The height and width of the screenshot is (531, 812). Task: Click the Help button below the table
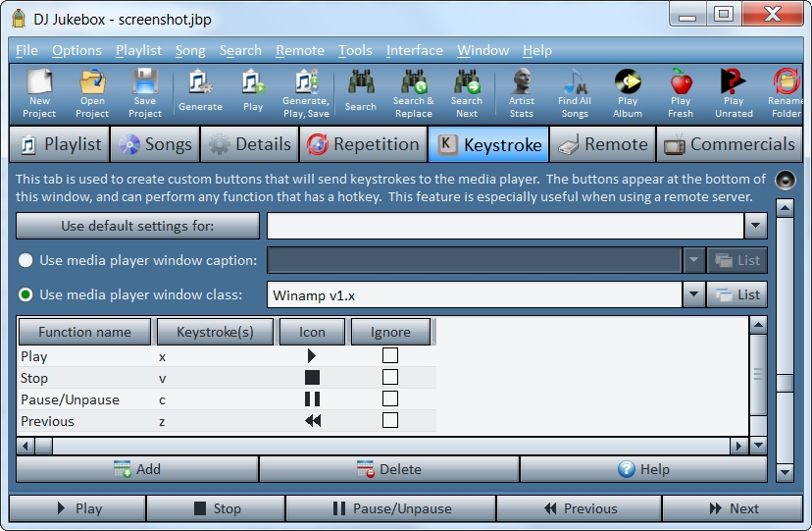pyautogui.click(x=643, y=469)
